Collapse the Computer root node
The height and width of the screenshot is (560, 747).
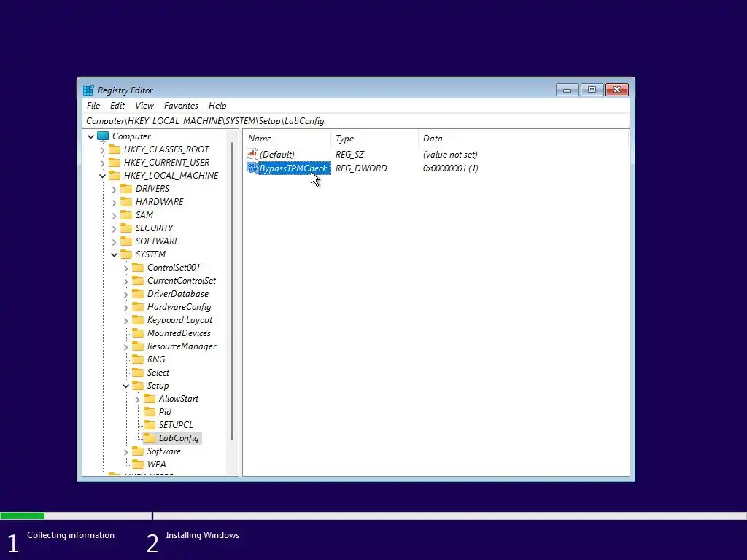tap(90, 136)
